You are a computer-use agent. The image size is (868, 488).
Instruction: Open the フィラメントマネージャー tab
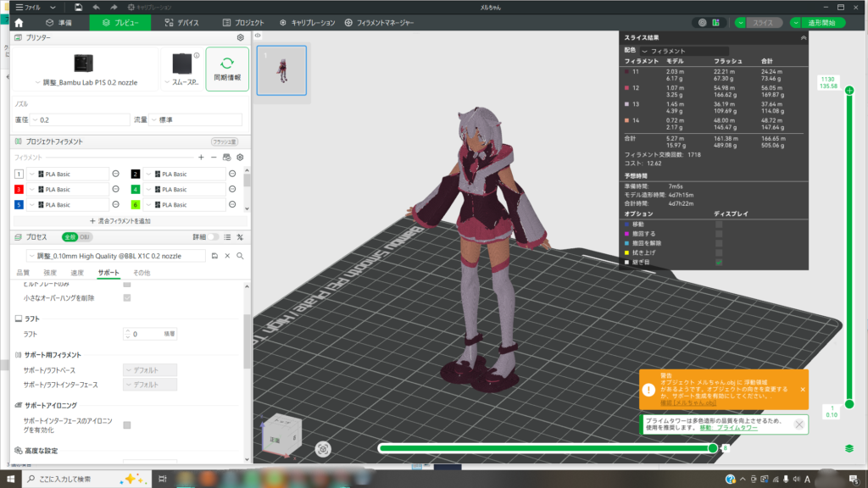(x=379, y=23)
